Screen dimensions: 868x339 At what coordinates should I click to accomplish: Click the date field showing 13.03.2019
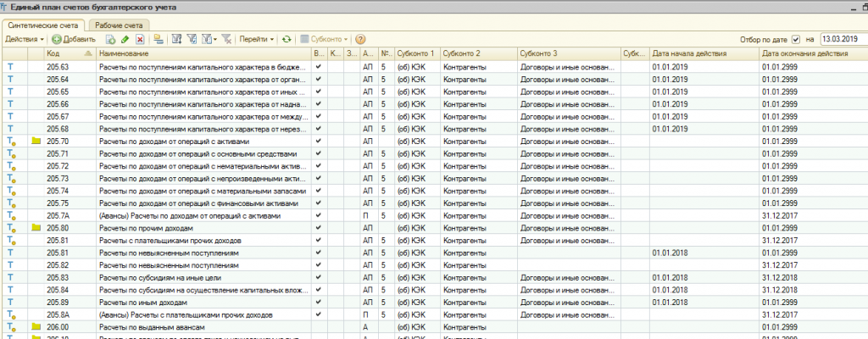click(x=841, y=39)
